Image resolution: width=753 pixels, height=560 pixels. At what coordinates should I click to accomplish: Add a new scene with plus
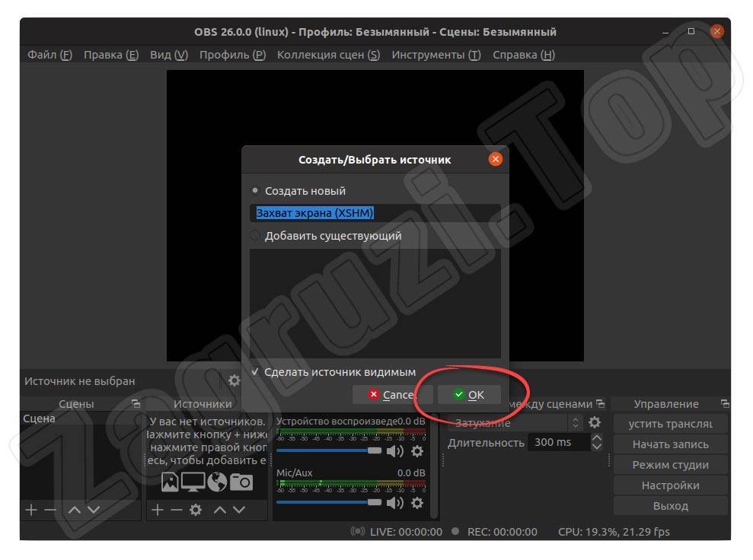pyautogui.click(x=31, y=510)
